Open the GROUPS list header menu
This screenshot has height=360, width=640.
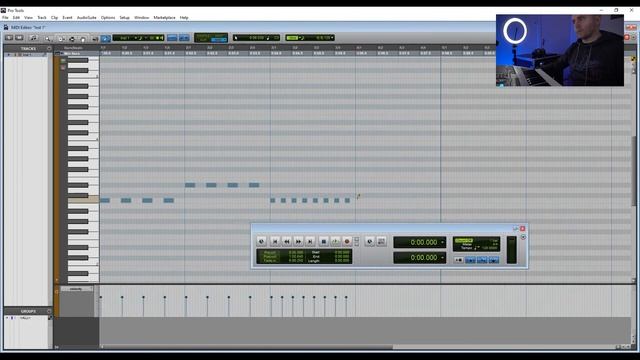(x=49, y=311)
